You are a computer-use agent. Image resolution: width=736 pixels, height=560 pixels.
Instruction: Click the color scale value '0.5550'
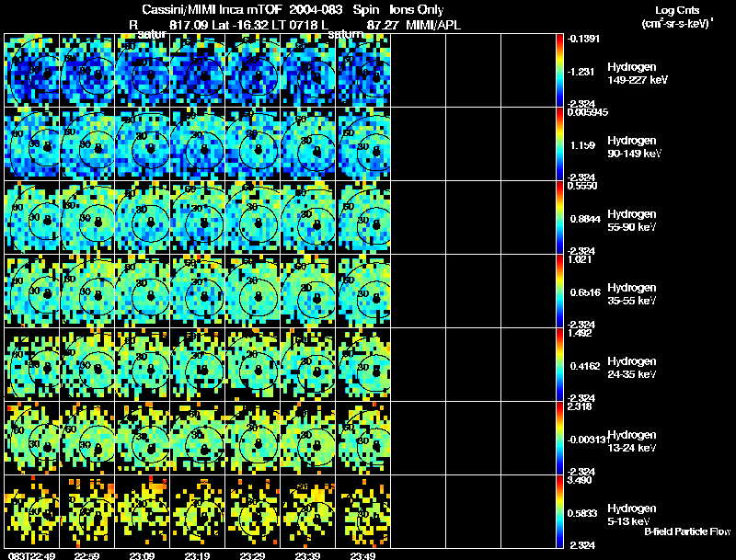coord(582,186)
